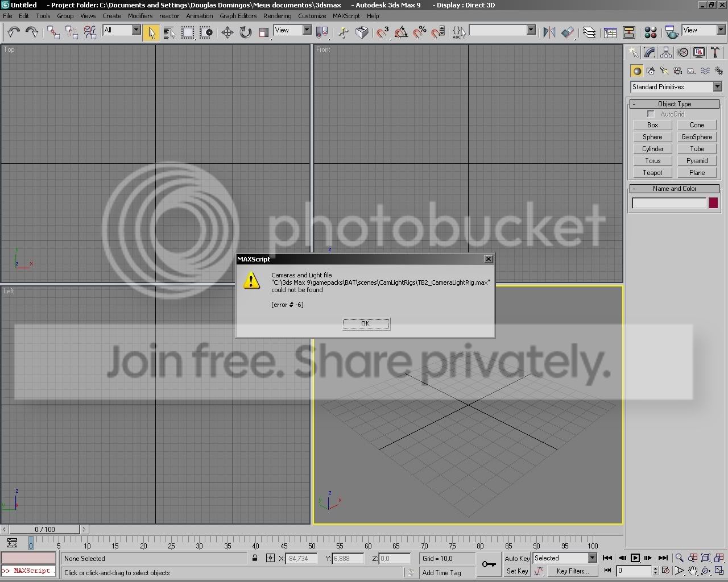Click the object color swatch
This screenshot has height=582, width=728.
[x=713, y=203]
